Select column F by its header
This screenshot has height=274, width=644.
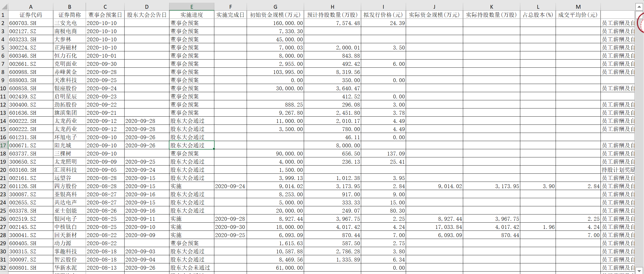tap(231, 7)
